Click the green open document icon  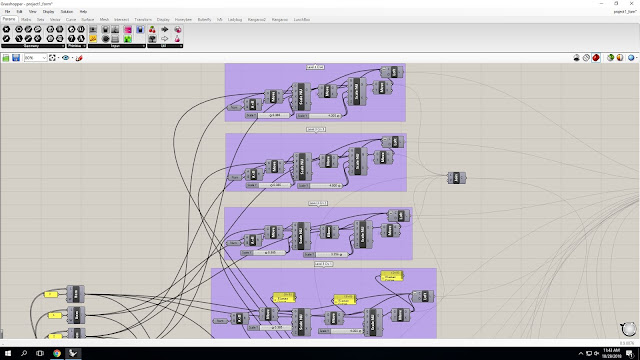pyautogui.click(x=6, y=58)
